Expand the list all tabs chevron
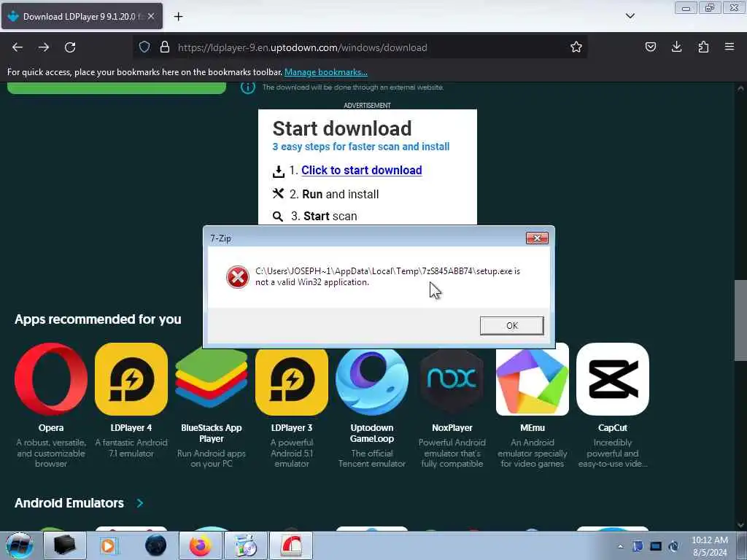The width and height of the screenshot is (747, 560). tap(630, 16)
